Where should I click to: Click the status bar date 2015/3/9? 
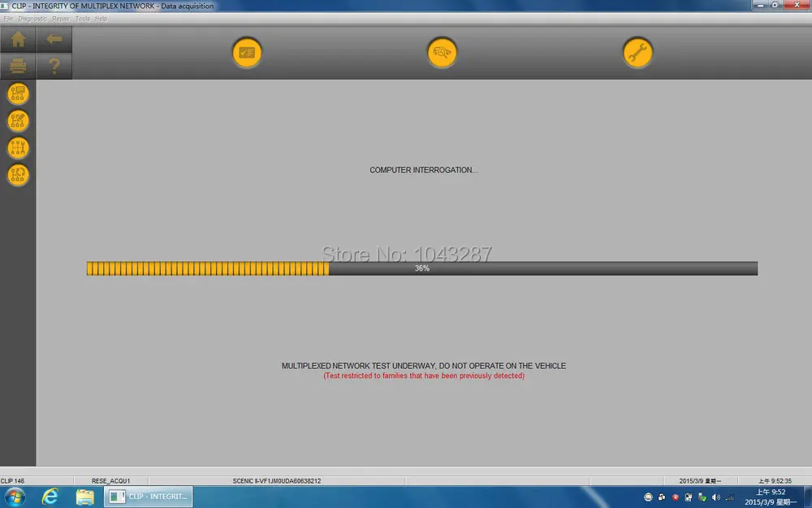click(700, 481)
